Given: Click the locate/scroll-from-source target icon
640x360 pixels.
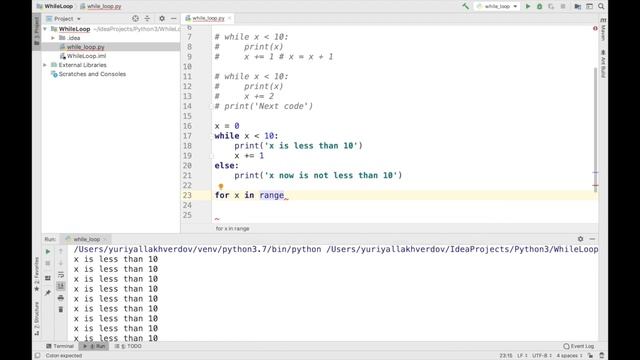Looking at the screenshot, I should tap(136, 18).
